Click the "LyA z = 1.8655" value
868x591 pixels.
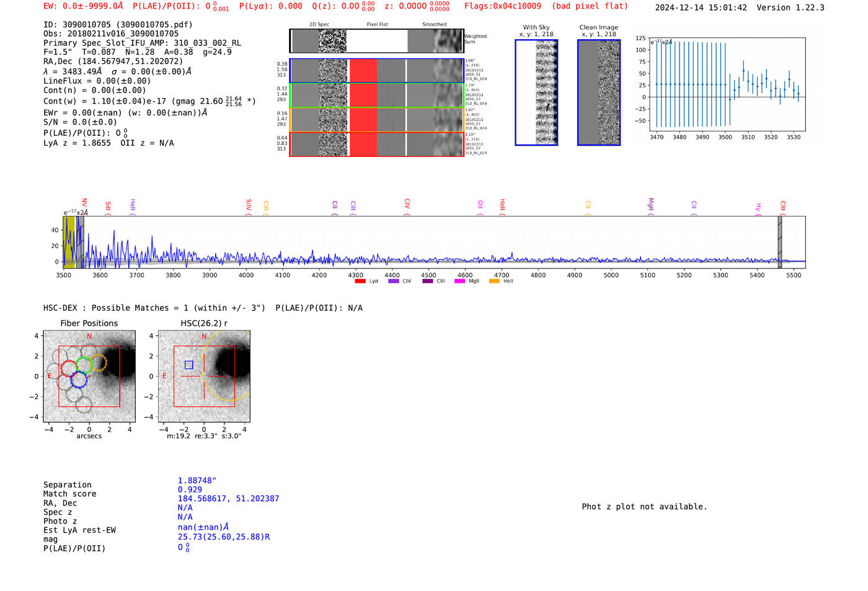pyautogui.click(x=77, y=143)
